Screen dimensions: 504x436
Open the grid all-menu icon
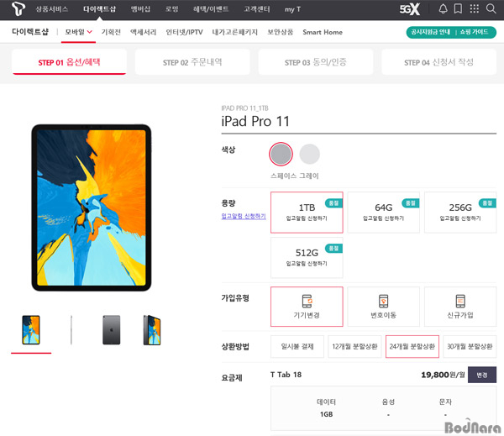[474, 8]
